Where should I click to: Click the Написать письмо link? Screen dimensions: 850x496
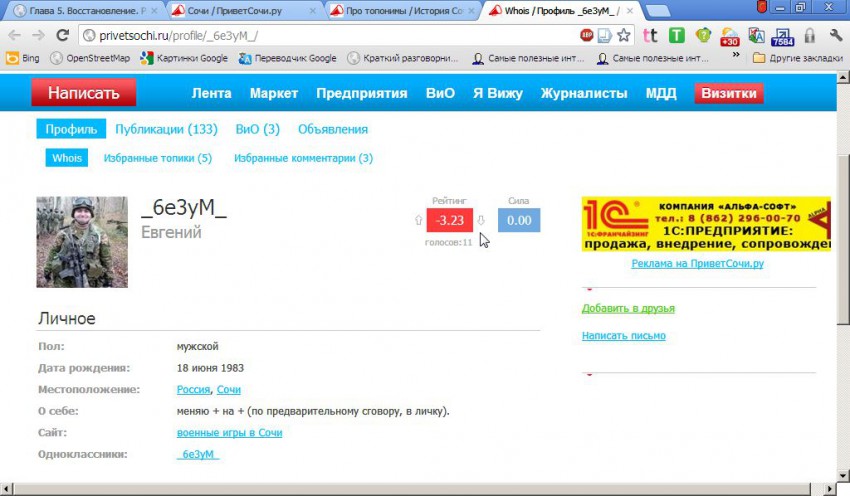(x=624, y=336)
